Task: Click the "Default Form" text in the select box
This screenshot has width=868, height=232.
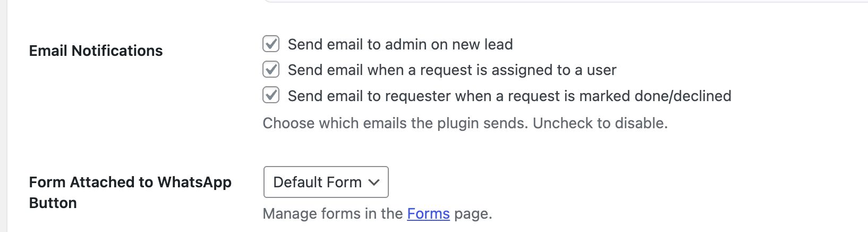Action: (317, 182)
